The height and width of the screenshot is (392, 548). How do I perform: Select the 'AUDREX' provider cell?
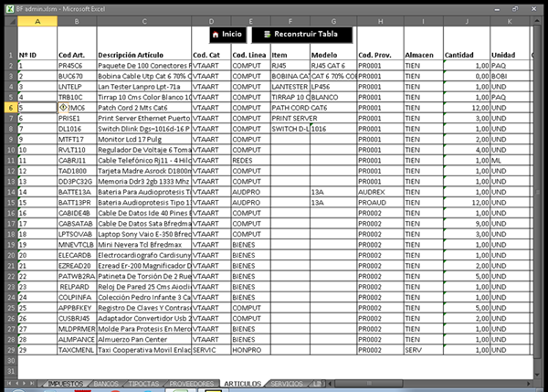point(380,192)
